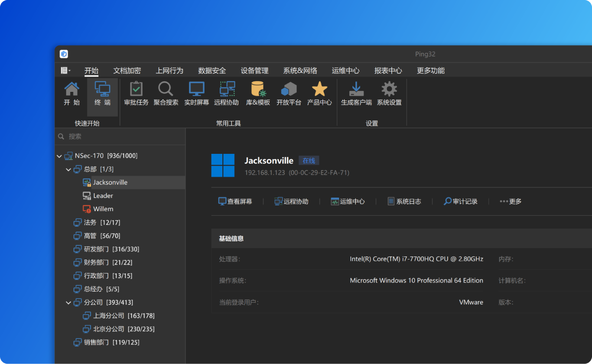Click into the 搜索 search field
Image resolution: width=592 pixels, height=364 pixels.
[120, 136]
